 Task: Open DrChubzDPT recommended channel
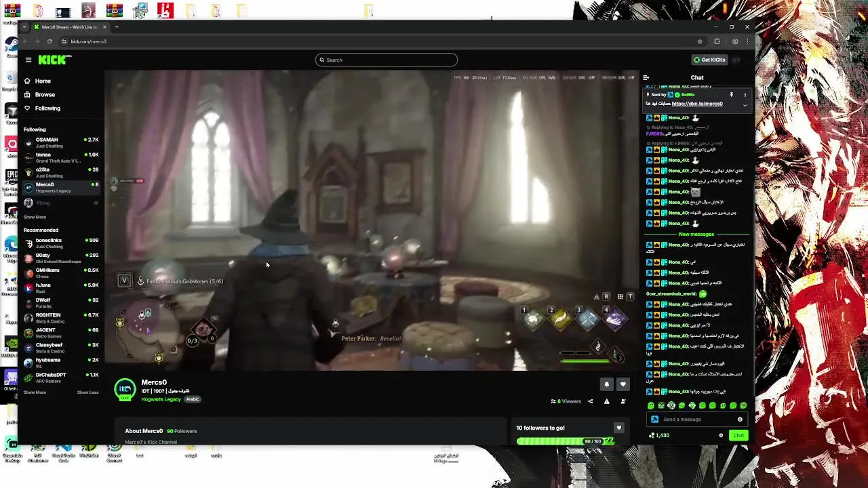click(x=61, y=377)
